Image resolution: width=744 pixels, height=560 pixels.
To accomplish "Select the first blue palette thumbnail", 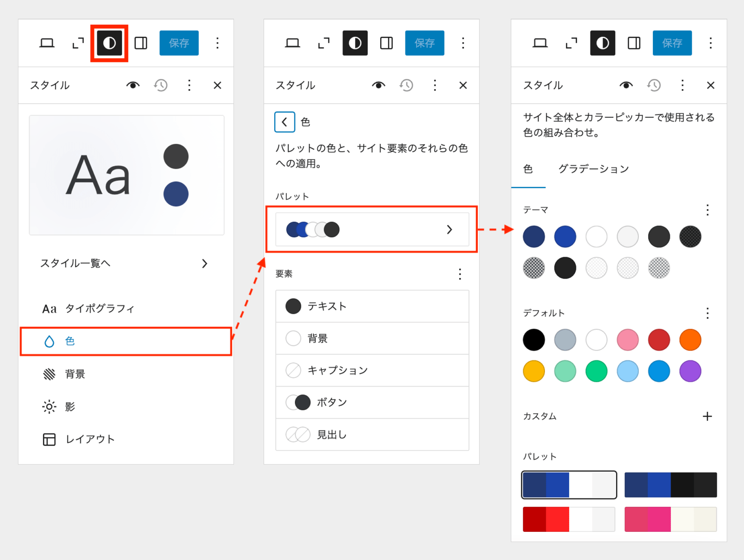I will coord(569,484).
